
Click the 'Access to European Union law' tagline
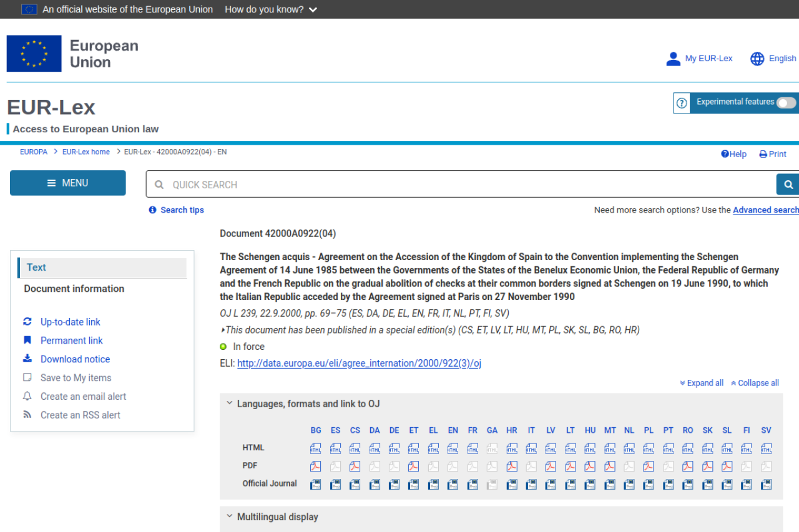tap(86, 129)
